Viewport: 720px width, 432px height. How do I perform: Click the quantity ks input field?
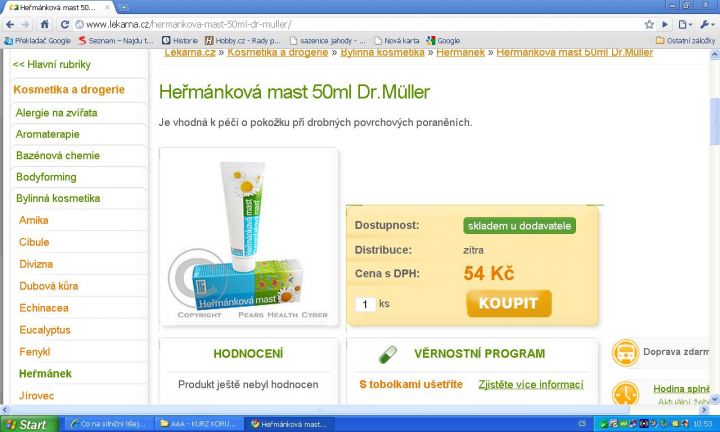click(365, 304)
